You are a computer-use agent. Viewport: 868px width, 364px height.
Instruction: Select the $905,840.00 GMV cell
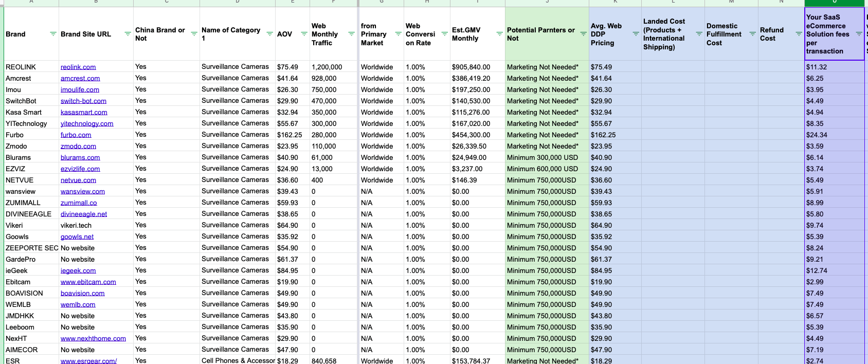coord(478,67)
